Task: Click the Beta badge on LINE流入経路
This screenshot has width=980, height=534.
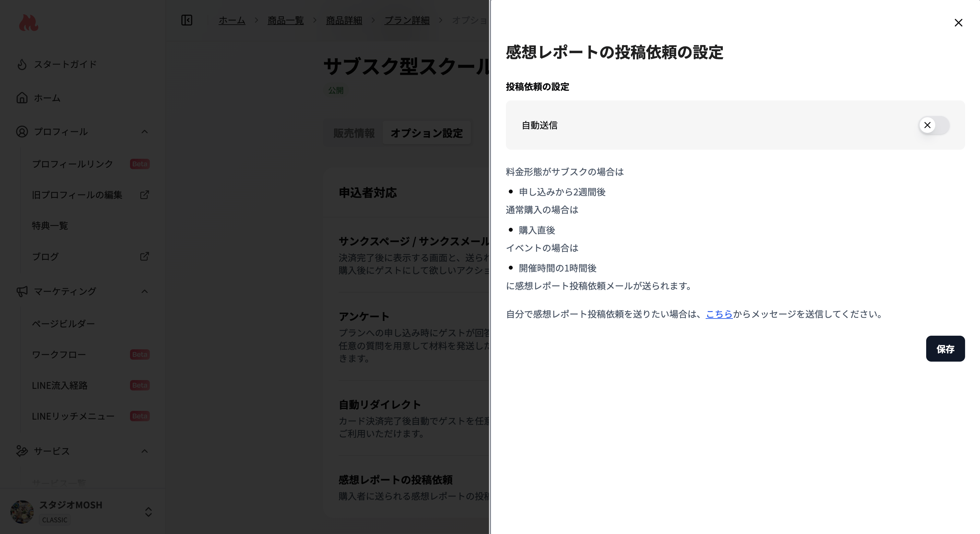Action: pos(140,385)
